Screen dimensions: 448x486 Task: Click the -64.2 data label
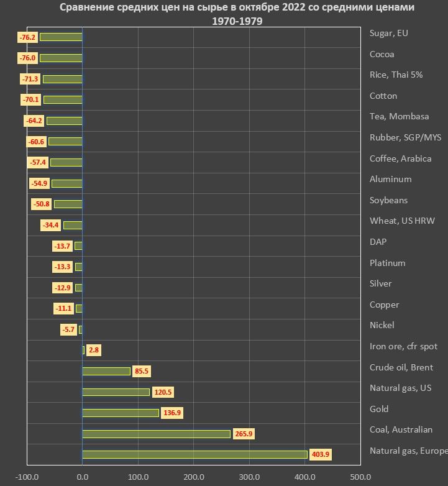pyautogui.click(x=35, y=121)
